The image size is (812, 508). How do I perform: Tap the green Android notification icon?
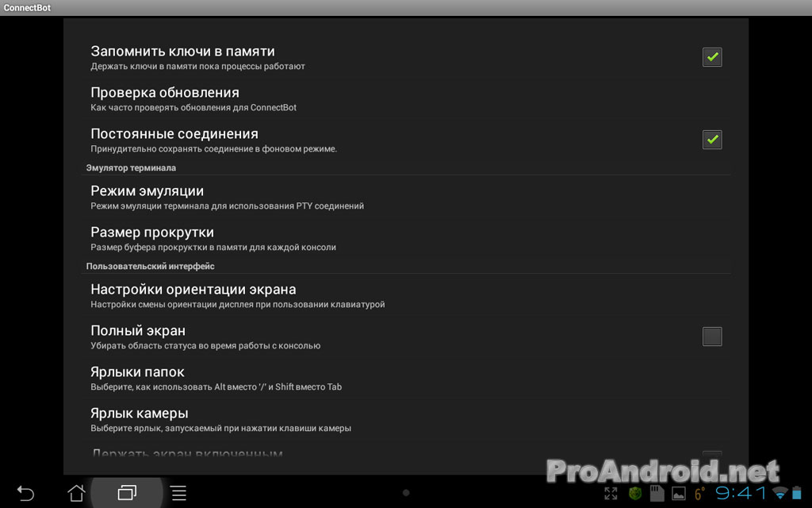[x=635, y=494]
